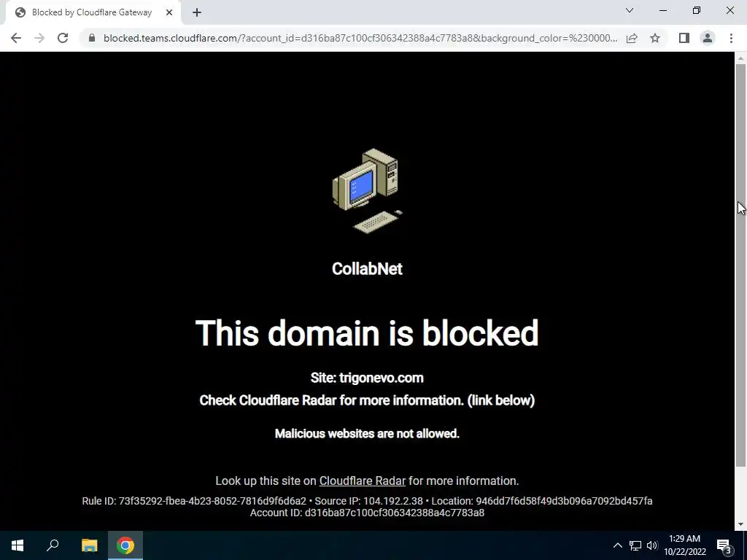Expand the tab search chevron

(x=630, y=10)
